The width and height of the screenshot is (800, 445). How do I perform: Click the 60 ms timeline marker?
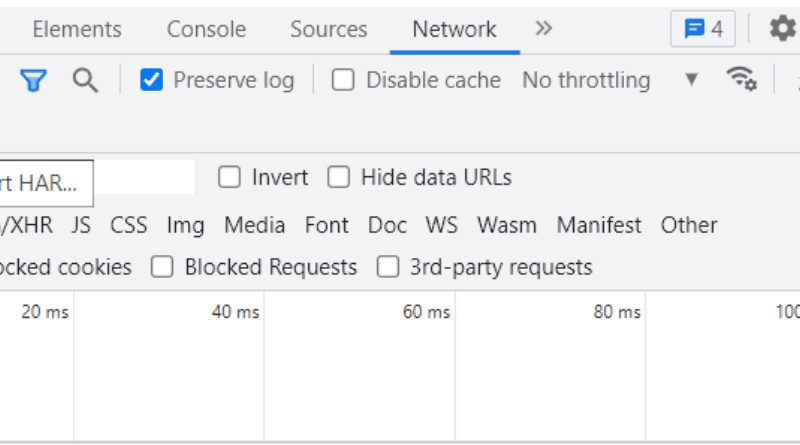[426, 311]
